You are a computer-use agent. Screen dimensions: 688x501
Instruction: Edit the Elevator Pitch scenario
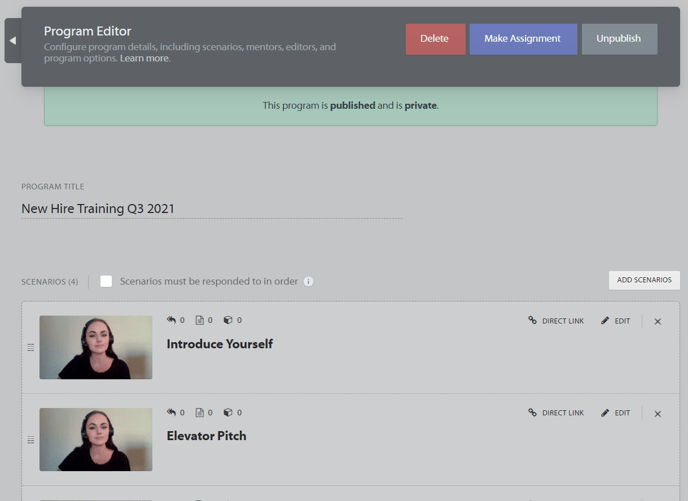pos(616,413)
